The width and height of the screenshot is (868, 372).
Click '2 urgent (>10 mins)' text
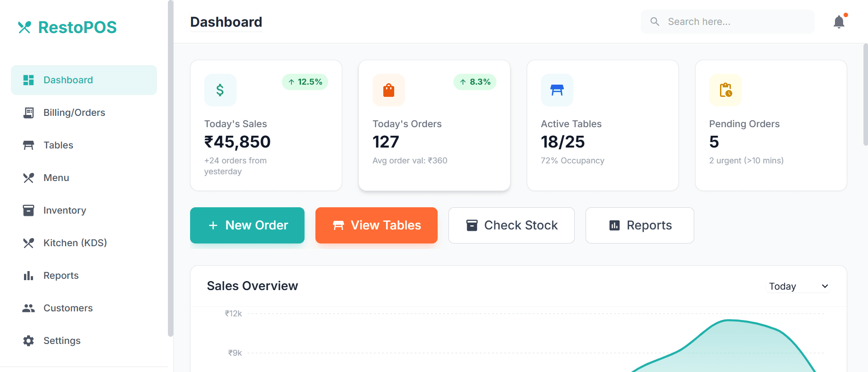tap(746, 161)
